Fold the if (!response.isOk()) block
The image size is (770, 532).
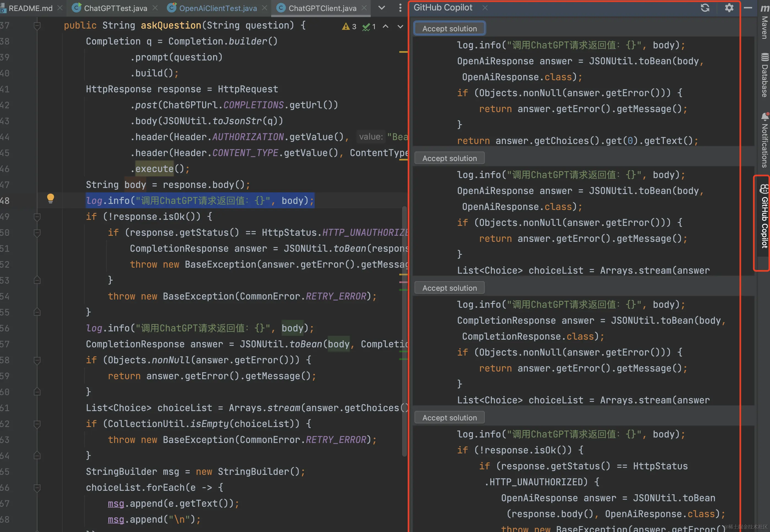point(37,217)
